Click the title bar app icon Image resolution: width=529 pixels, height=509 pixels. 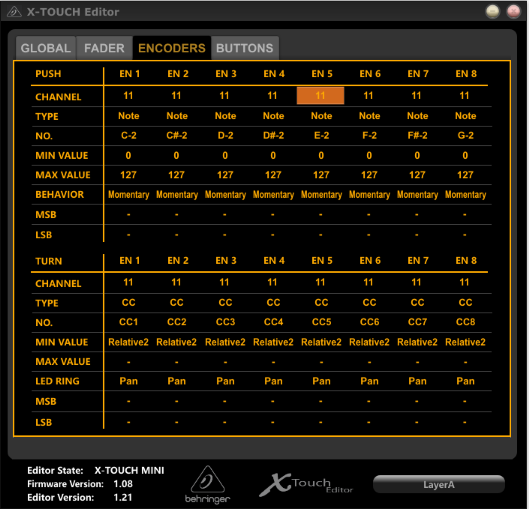pos(14,12)
